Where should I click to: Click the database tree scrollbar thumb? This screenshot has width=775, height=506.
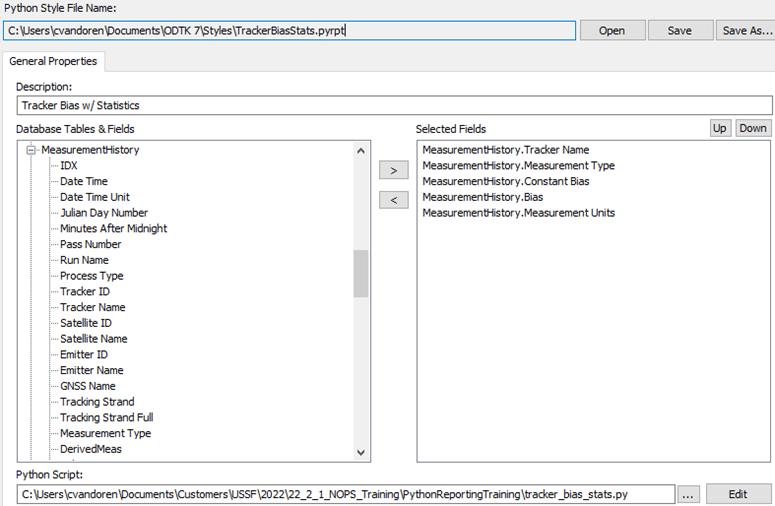pyautogui.click(x=361, y=273)
